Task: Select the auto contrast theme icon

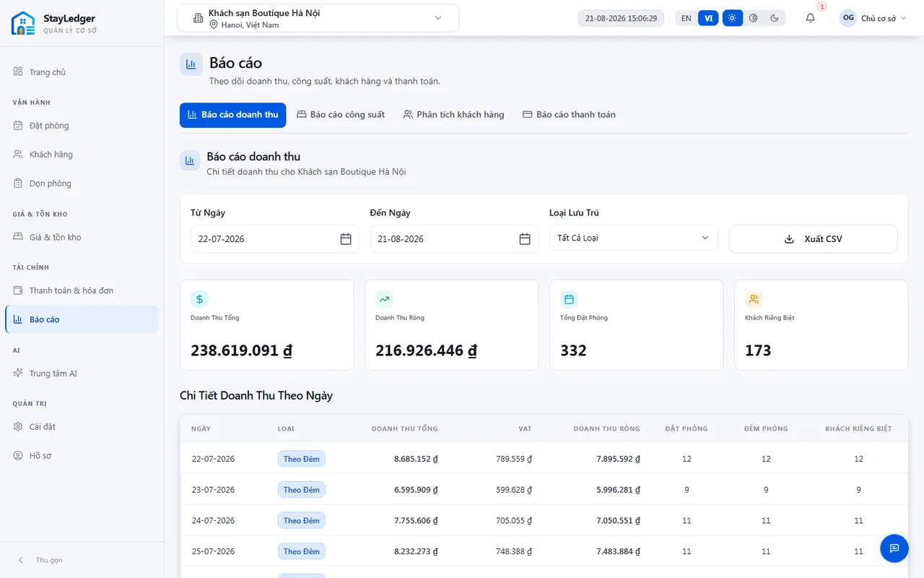Action: (753, 18)
